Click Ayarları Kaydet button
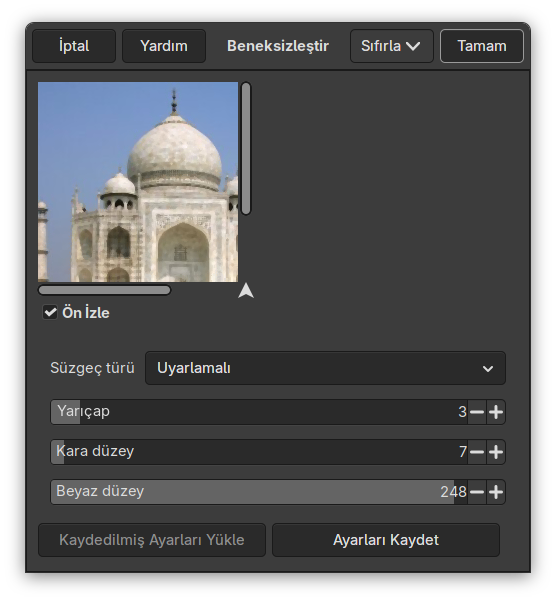This screenshot has width=556, height=601. [x=386, y=540]
